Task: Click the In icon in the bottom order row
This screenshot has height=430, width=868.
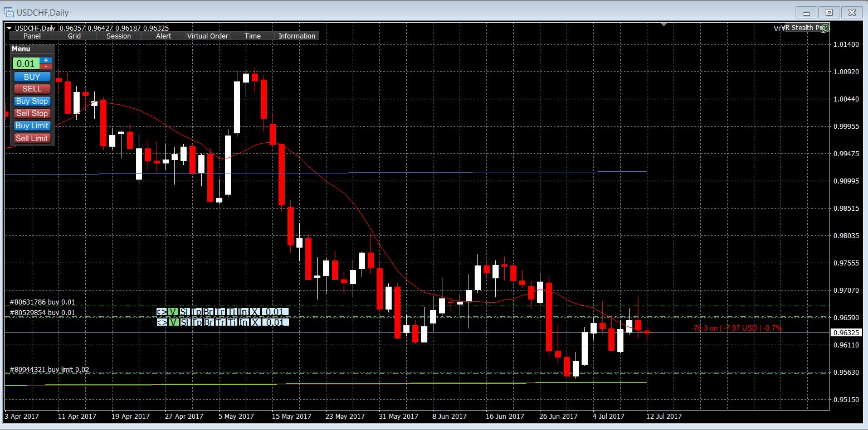Action: (243, 322)
